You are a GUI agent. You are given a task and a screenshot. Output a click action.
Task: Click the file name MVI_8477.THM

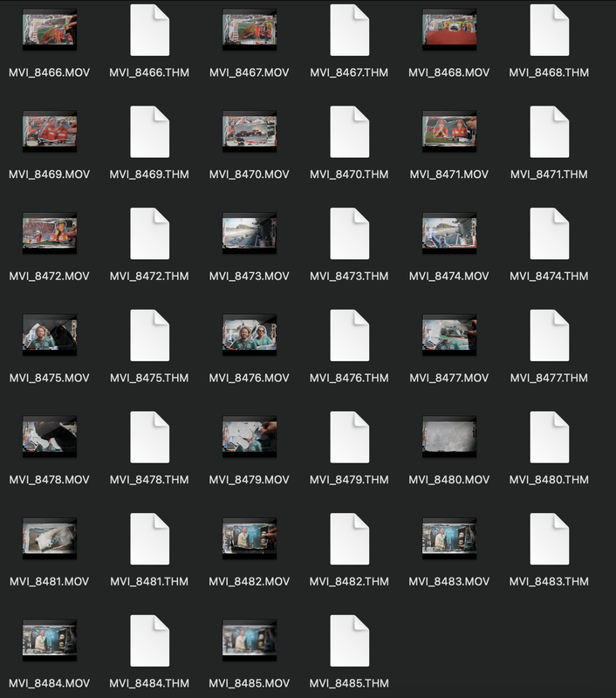549,378
